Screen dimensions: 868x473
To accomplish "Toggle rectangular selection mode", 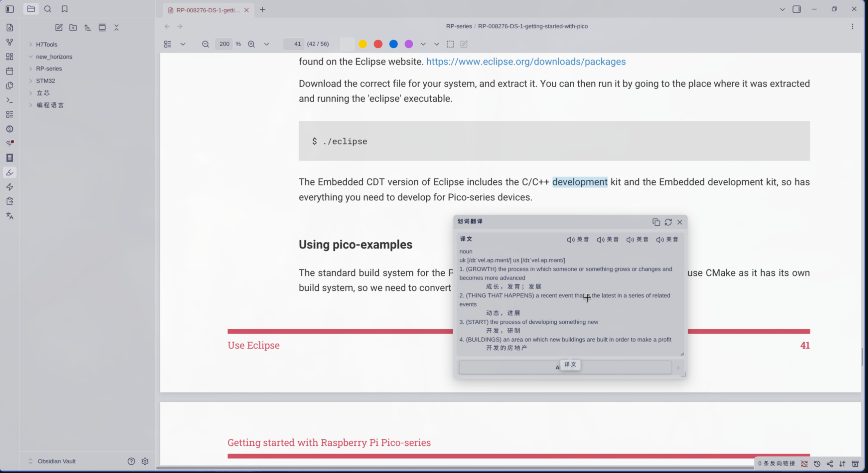I will coord(450,44).
